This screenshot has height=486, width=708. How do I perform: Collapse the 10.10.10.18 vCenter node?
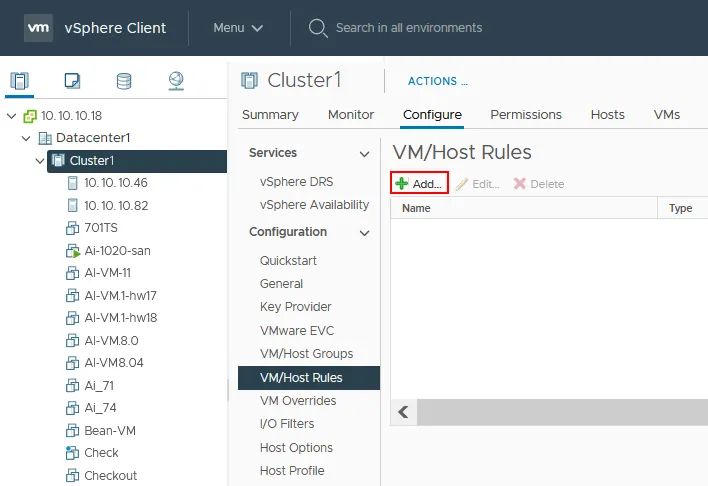coord(11,115)
